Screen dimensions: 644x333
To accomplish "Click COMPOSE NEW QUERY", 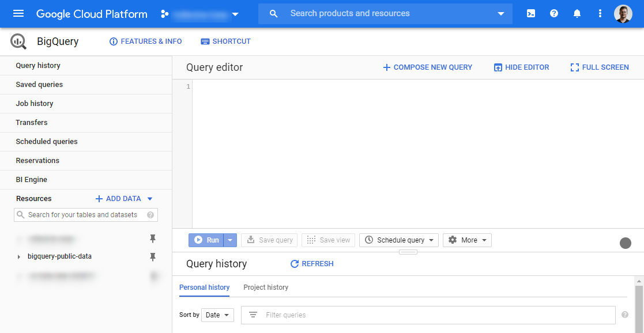I will 428,67.
